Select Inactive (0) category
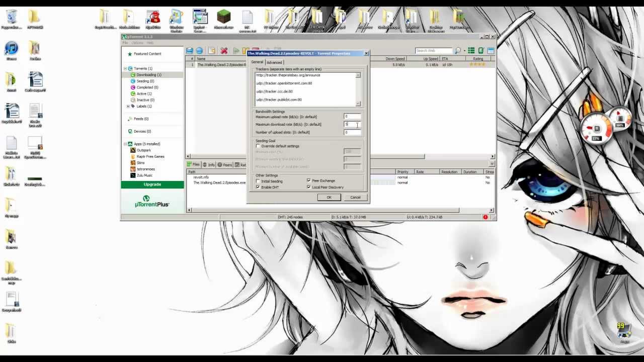644x362 pixels. point(142,100)
